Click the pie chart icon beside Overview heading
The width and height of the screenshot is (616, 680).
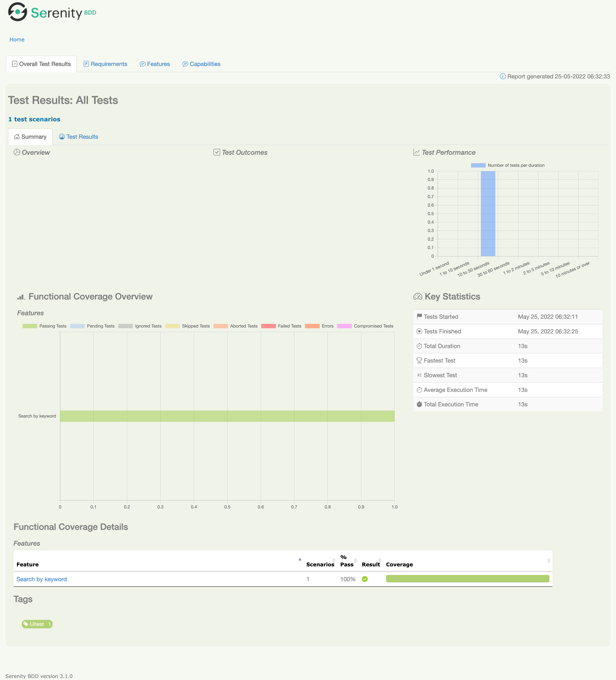click(16, 152)
